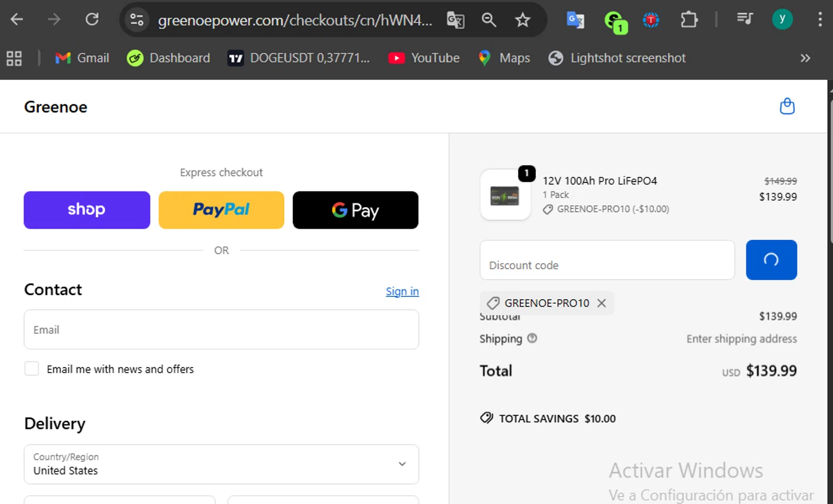
Task: Click the blue apply discount button
Action: 771,260
